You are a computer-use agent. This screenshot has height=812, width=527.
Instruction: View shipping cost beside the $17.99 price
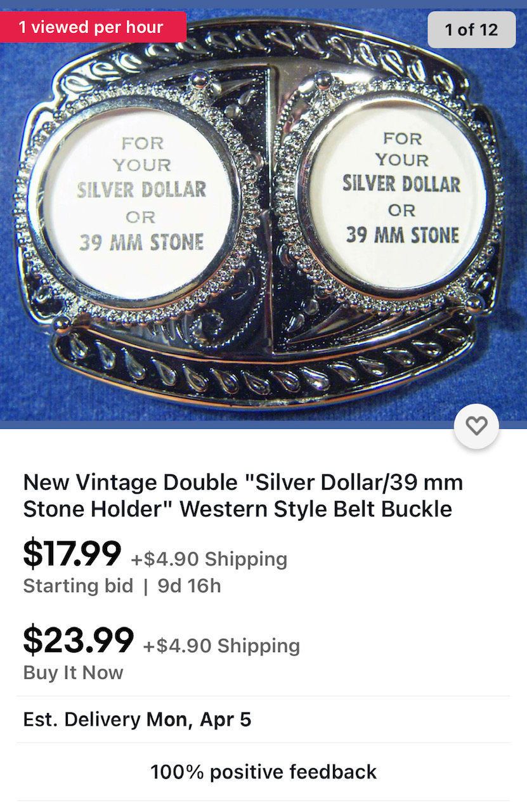pyautogui.click(x=209, y=559)
